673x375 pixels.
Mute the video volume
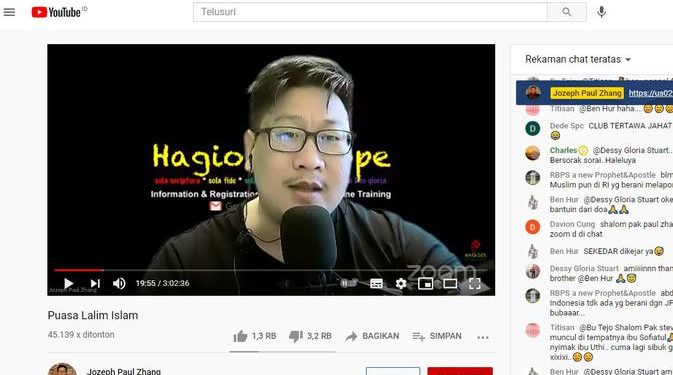[119, 283]
